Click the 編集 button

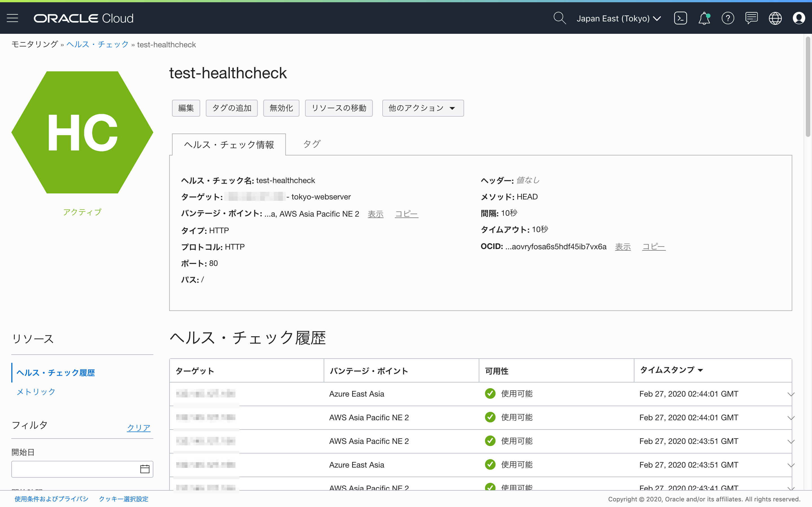tap(186, 108)
